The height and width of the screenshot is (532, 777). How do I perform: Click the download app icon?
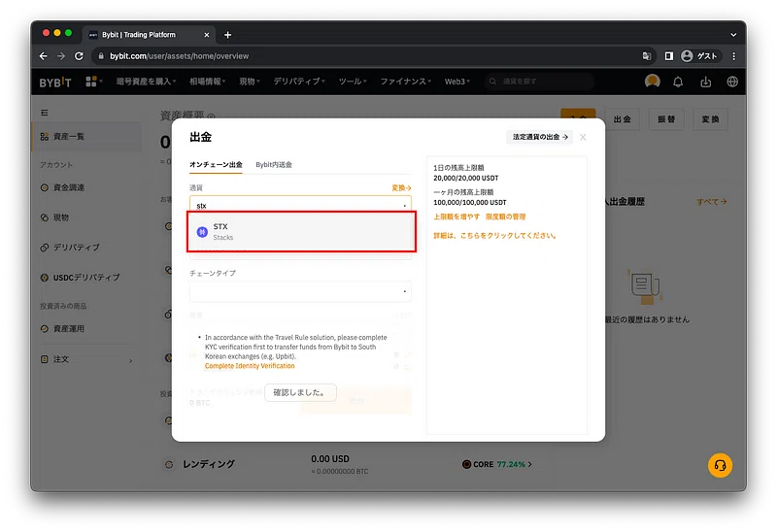pos(706,82)
